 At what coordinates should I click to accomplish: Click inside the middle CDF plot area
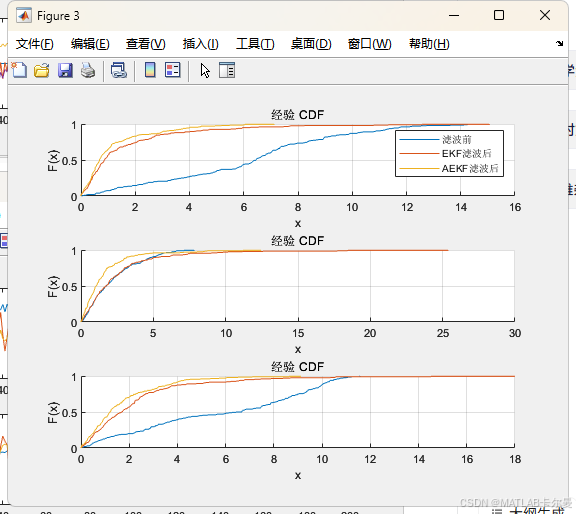tap(298, 286)
